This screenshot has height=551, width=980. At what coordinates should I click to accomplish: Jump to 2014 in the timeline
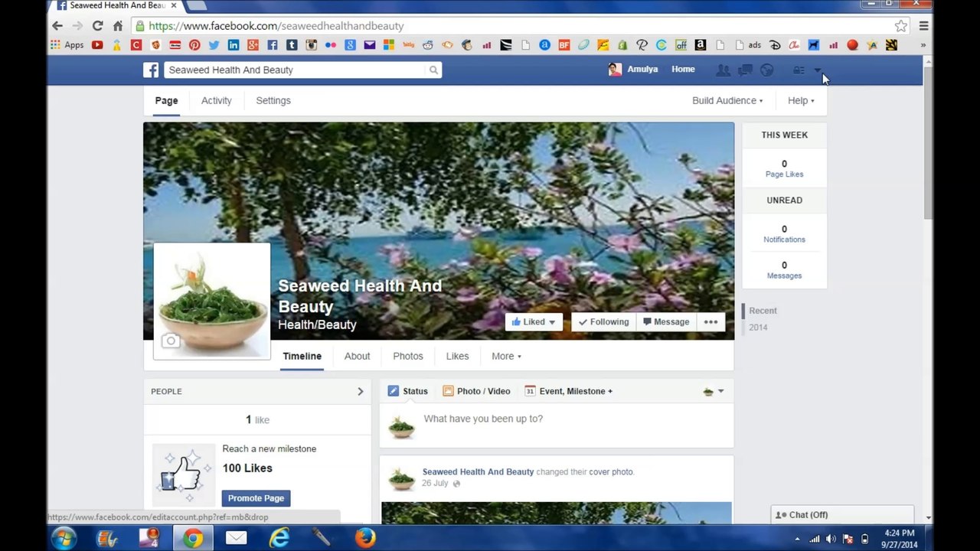coord(758,328)
